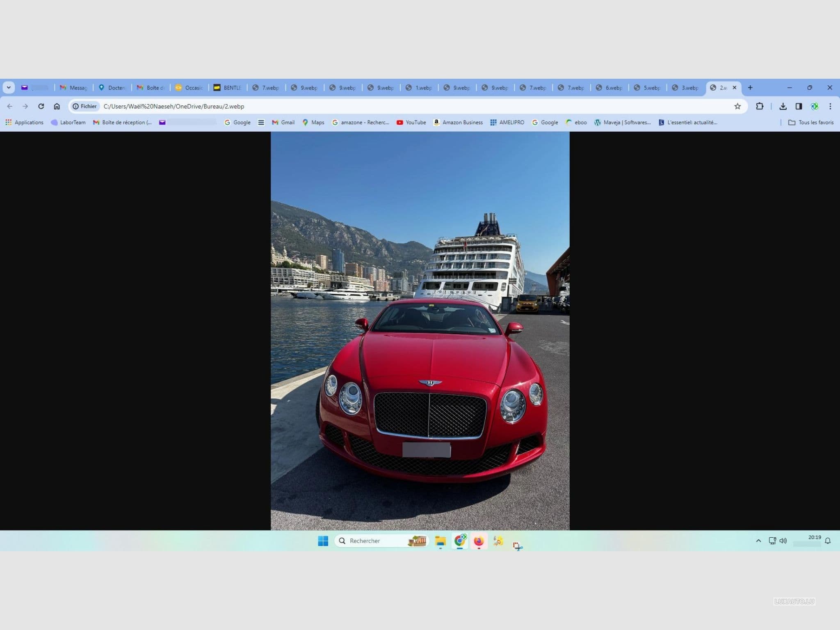840x630 pixels.
Task: Open Firefox from the taskbar
Action: 479,541
